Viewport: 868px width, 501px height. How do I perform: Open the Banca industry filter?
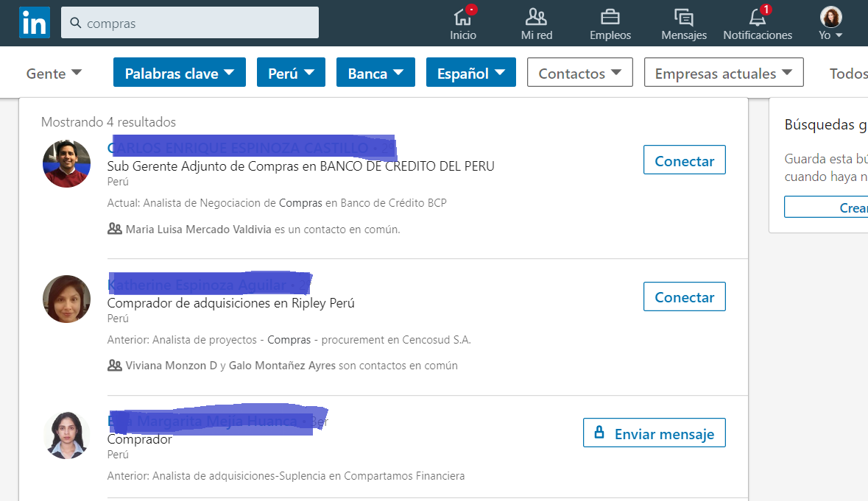pyautogui.click(x=375, y=73)
